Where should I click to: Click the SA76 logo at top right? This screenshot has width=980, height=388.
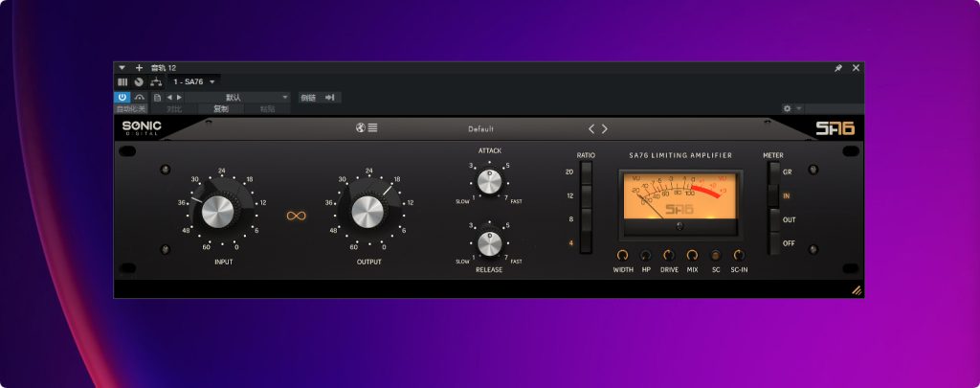(x=835, y=129)
